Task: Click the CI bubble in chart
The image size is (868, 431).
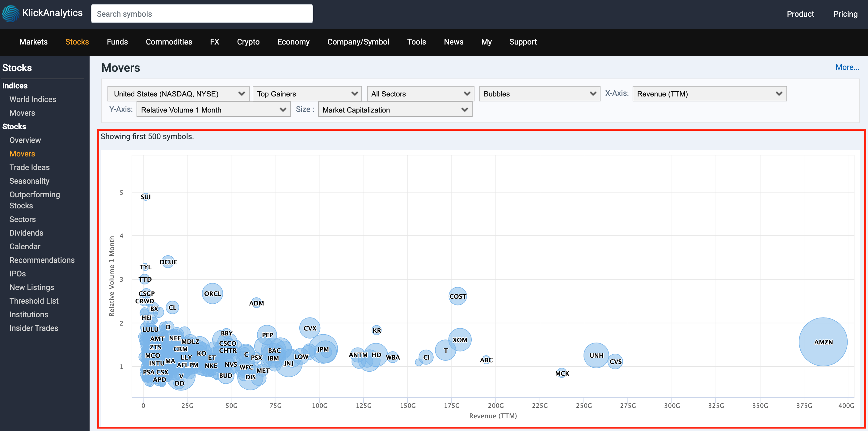Action: (426, 357)
